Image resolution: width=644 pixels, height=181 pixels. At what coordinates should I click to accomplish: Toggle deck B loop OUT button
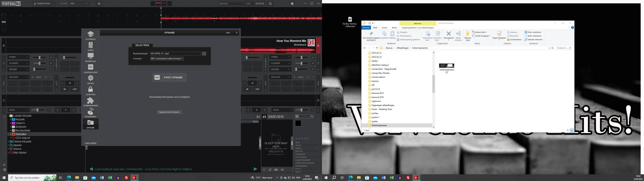257,89
